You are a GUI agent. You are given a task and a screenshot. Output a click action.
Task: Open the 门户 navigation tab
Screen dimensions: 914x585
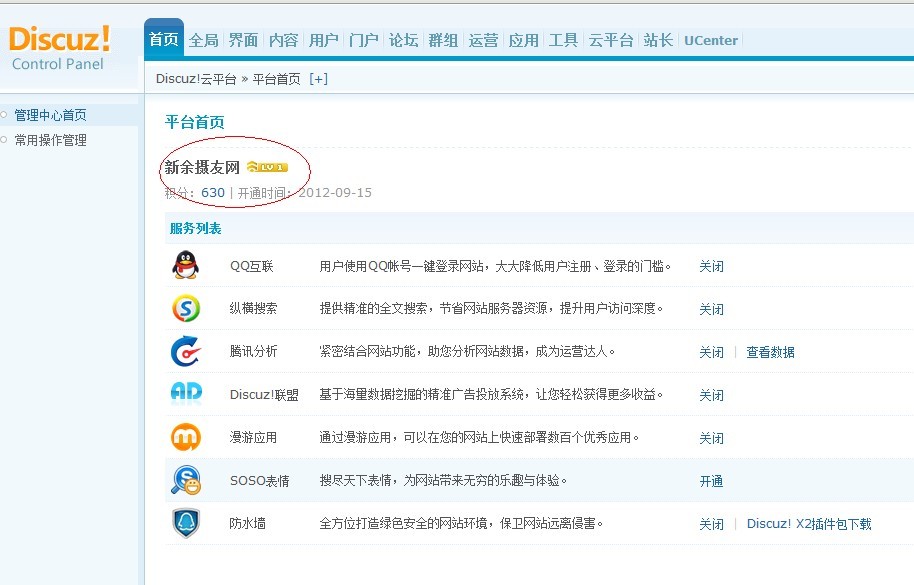pos(364,40)
